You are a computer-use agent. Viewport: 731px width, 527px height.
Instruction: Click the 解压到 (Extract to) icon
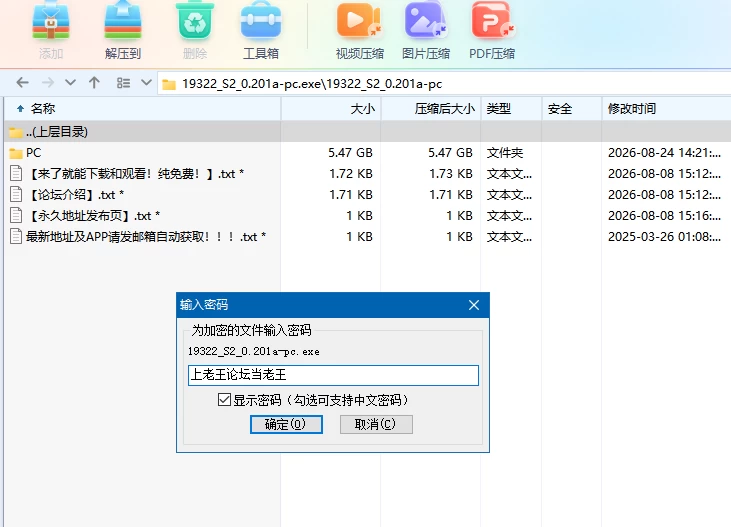tap(123, 20)
